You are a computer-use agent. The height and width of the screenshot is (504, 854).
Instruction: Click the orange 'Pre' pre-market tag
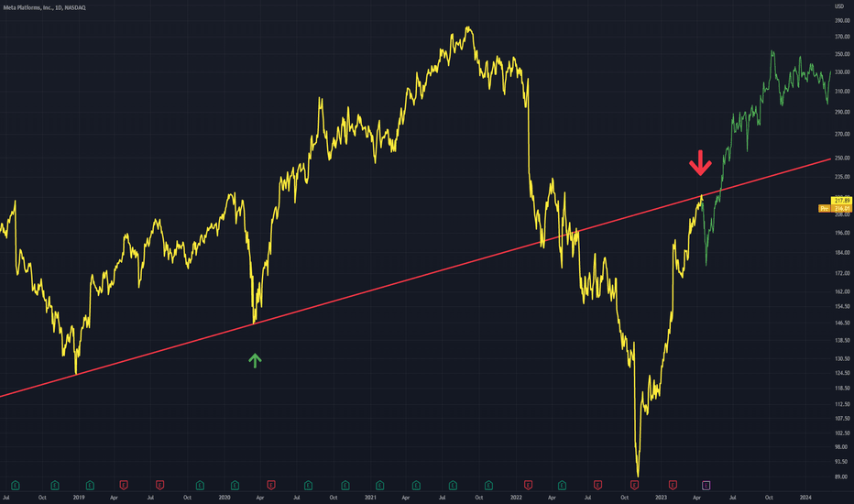(825, 209)
